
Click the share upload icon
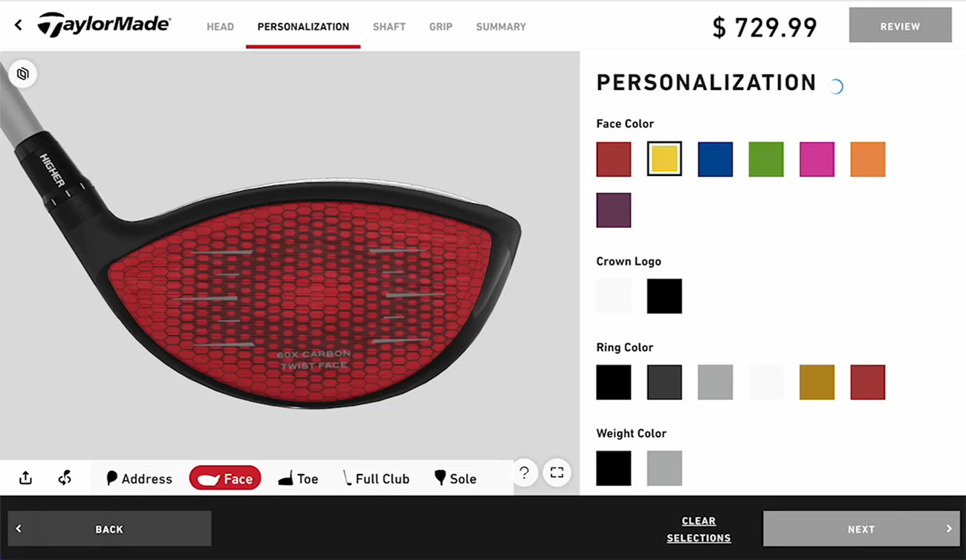click(x=25, y=478)
